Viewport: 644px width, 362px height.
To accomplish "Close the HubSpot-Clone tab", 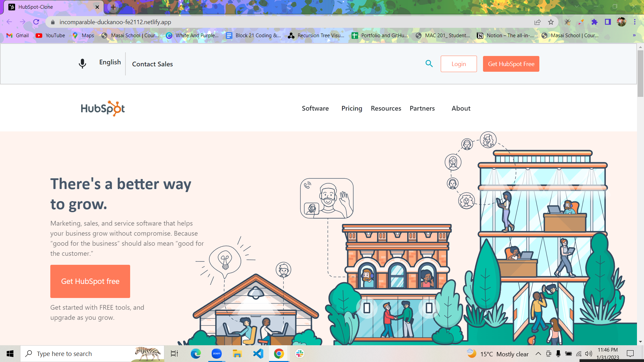I will (97, 7).
